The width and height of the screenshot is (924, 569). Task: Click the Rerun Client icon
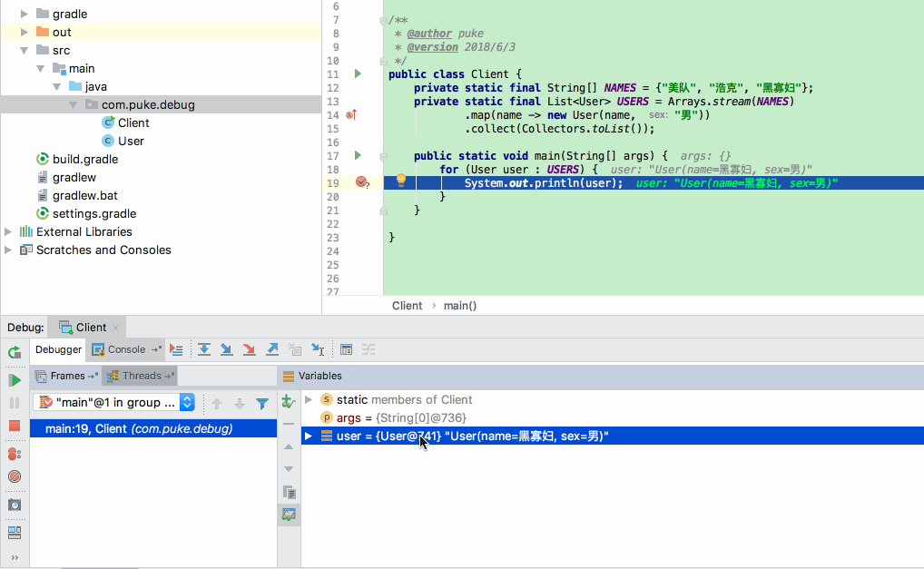(x=14, y=352)
